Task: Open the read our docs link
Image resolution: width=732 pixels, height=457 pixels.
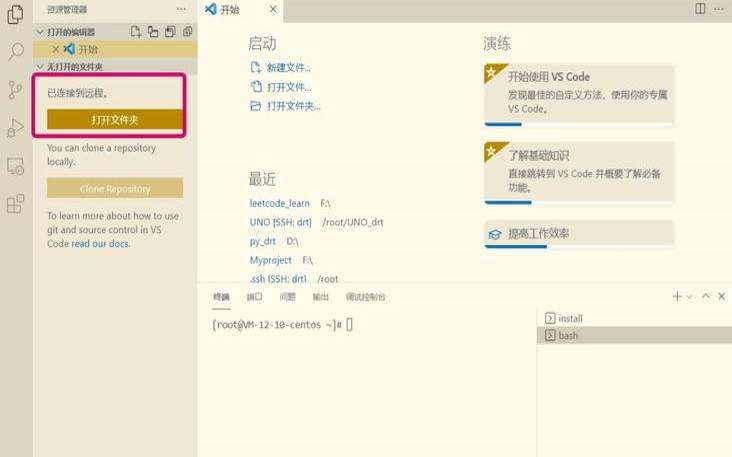Action: coord(101,244)
